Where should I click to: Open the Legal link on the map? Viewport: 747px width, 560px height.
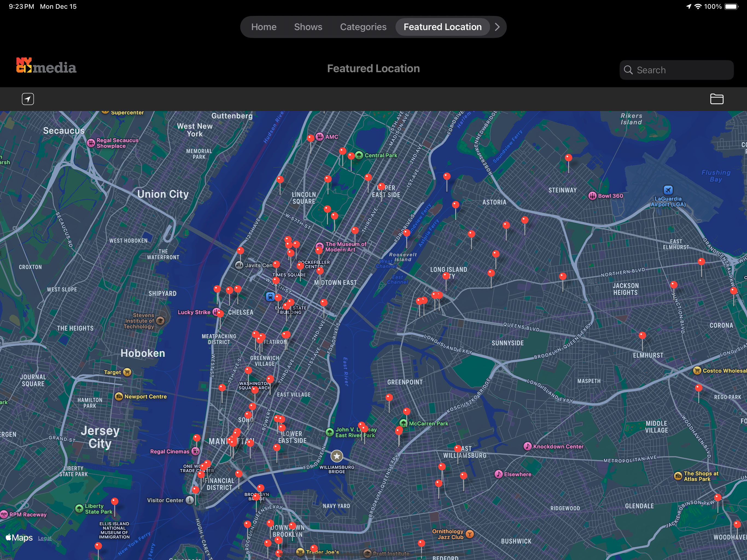tap(45, 538)
